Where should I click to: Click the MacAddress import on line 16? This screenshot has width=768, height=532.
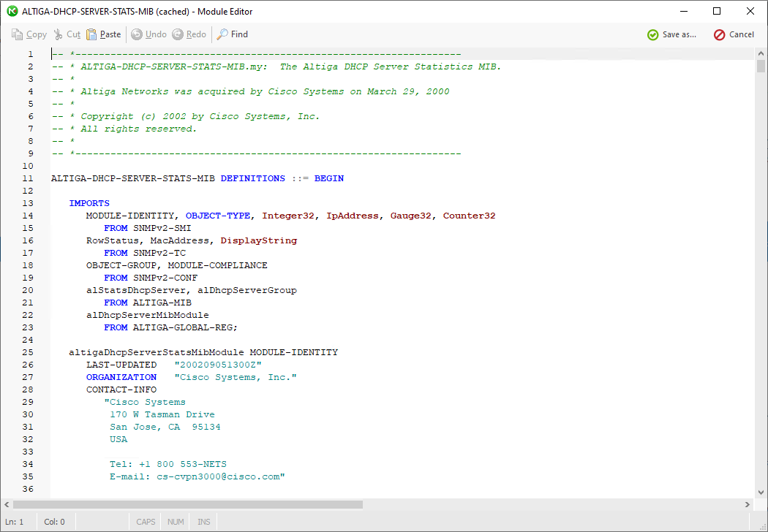click(x=180, y=241)
